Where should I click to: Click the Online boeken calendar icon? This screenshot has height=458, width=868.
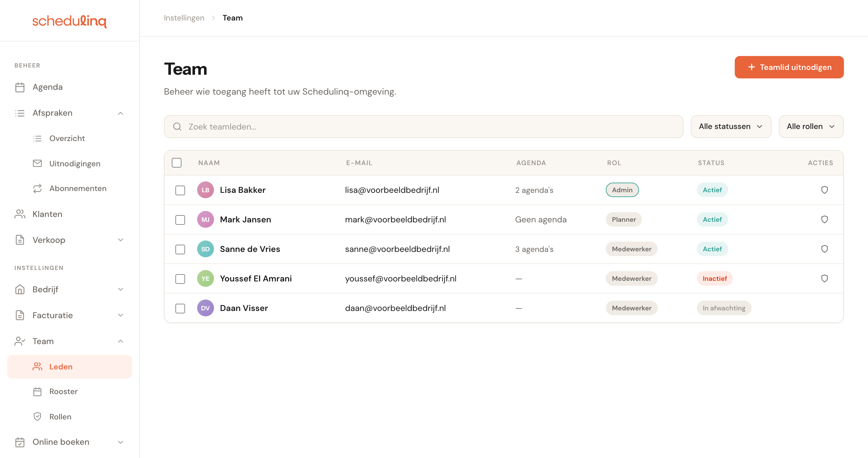coord(20,442)
